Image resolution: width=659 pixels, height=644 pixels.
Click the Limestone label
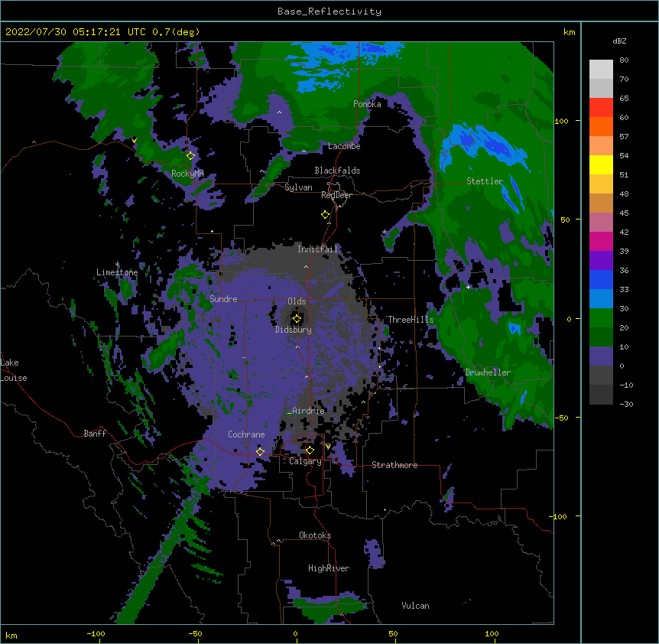(117, 272)
